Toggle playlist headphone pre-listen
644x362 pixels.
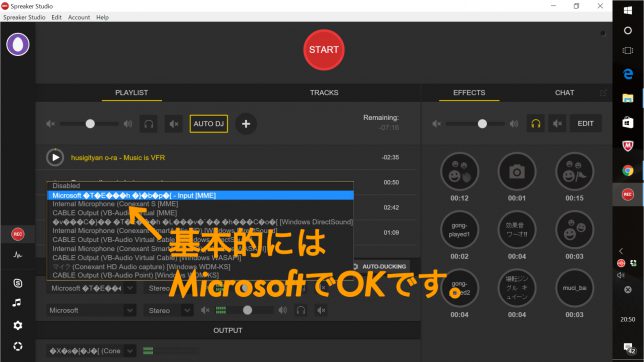[149, 124]
